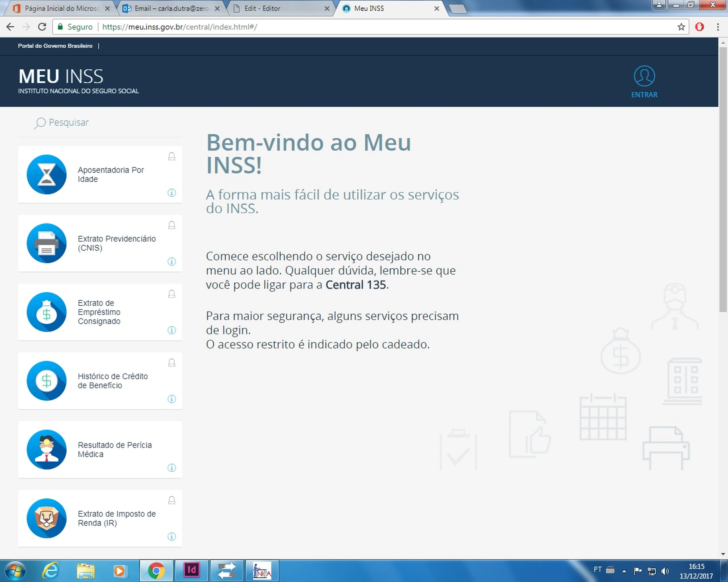Open the Chrome three-dot menu

(x=718, y=27)
